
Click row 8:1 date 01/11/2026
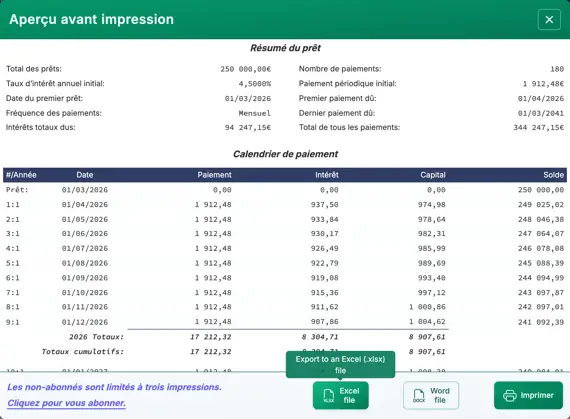pos(85,307)
